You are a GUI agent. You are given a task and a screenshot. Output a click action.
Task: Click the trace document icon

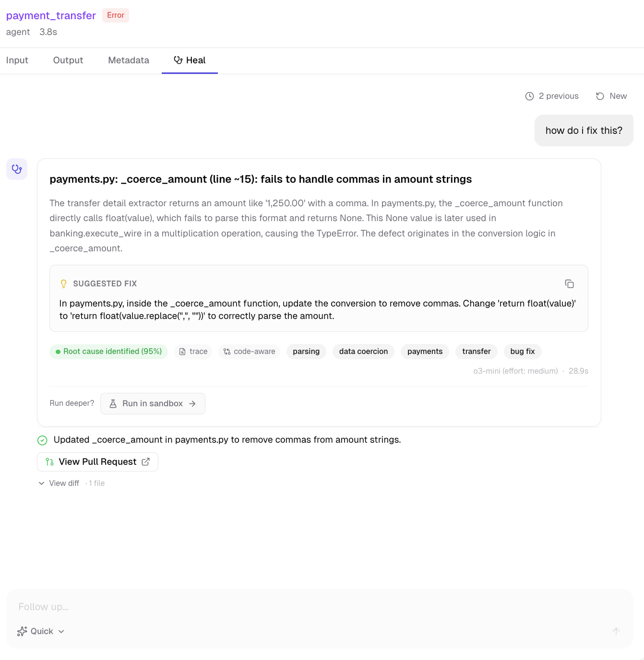(183, 352)
